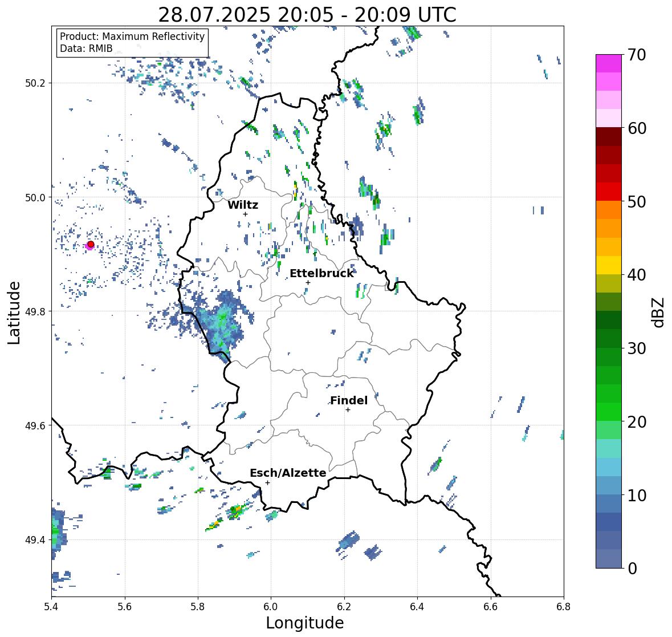Click the longitude tick label 5.4

pyautogui.click(x=51, y=607)
